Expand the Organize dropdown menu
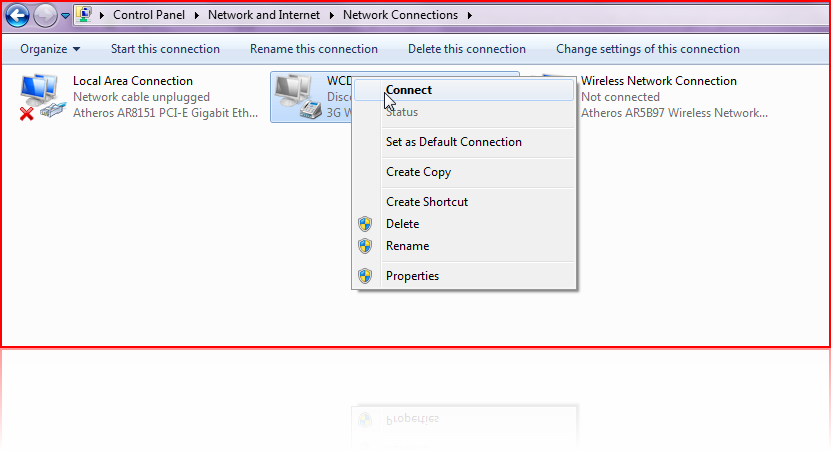This screenshot has height=452, width=831. (x=50, y=49)
